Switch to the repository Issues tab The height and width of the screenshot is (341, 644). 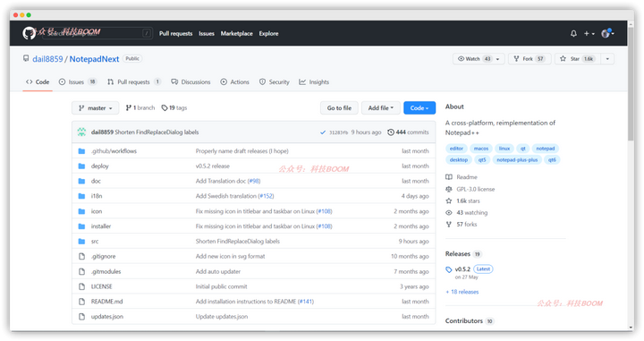click(x=78, y=82)
